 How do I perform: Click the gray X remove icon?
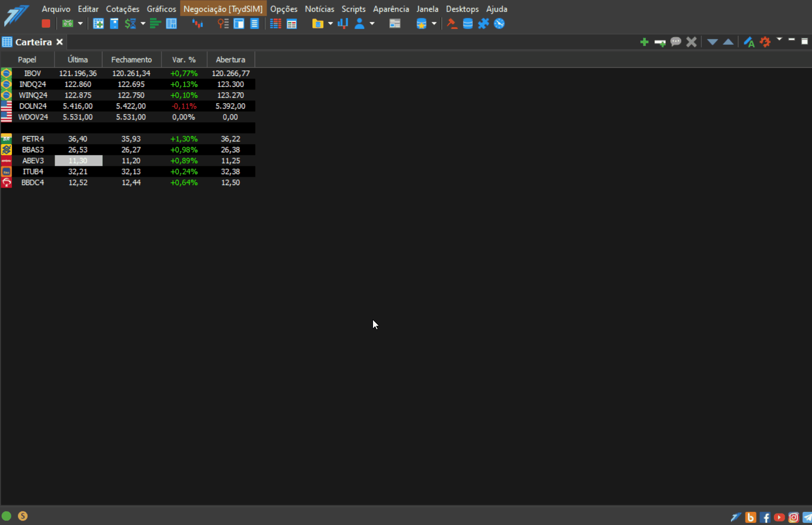tap(691, 42)
